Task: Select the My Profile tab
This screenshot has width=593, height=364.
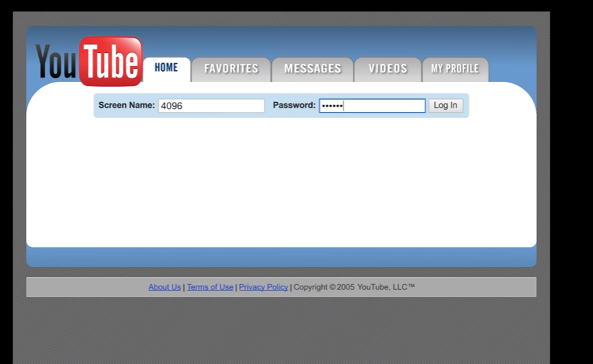Action: [x=455, y=69]
